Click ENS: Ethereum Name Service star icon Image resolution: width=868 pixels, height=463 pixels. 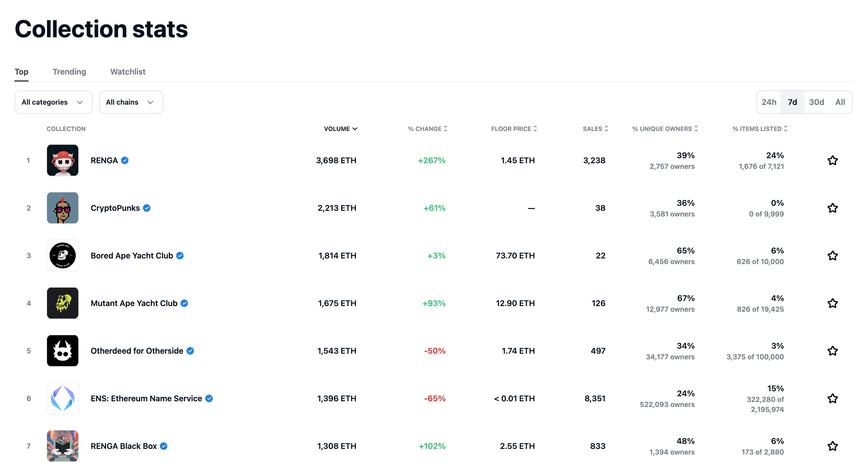tap(832, 398)
